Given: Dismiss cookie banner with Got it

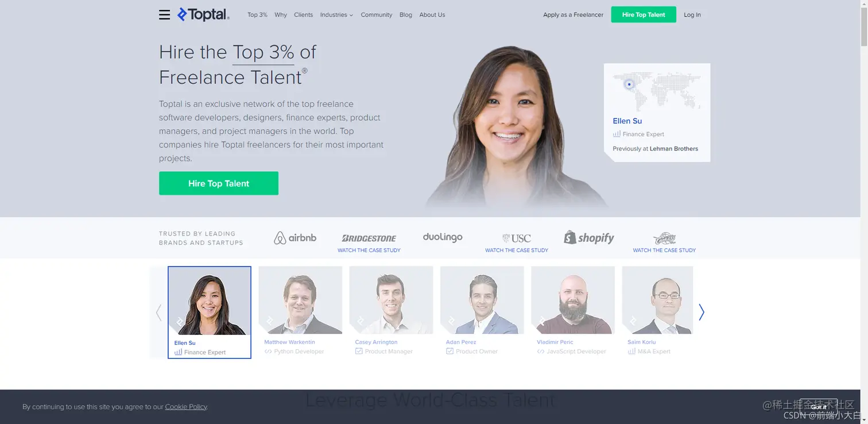Looking at the screenshot, I should pos(819,407).
